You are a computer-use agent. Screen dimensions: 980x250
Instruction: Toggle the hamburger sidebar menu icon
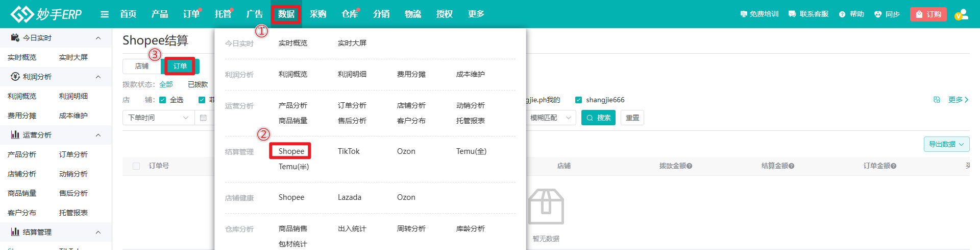click(105, 14)
